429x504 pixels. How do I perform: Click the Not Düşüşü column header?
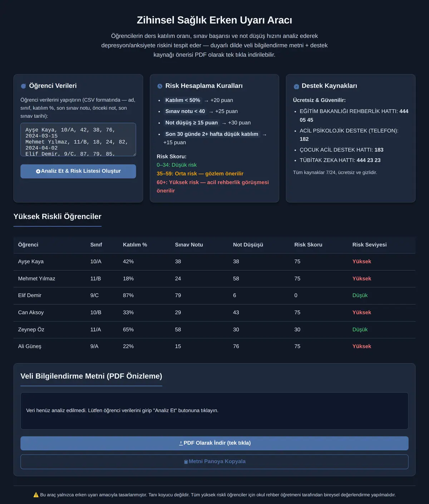248,245
